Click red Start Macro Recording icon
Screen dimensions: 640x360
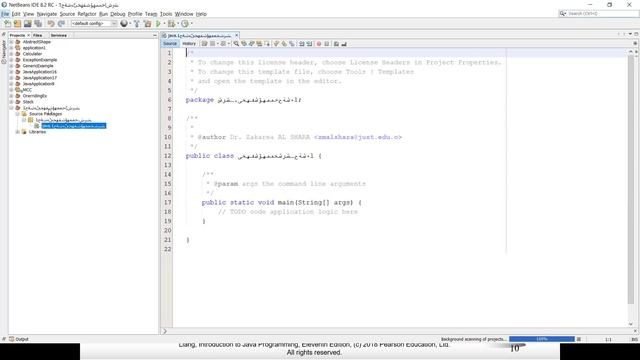pos(319,44)
